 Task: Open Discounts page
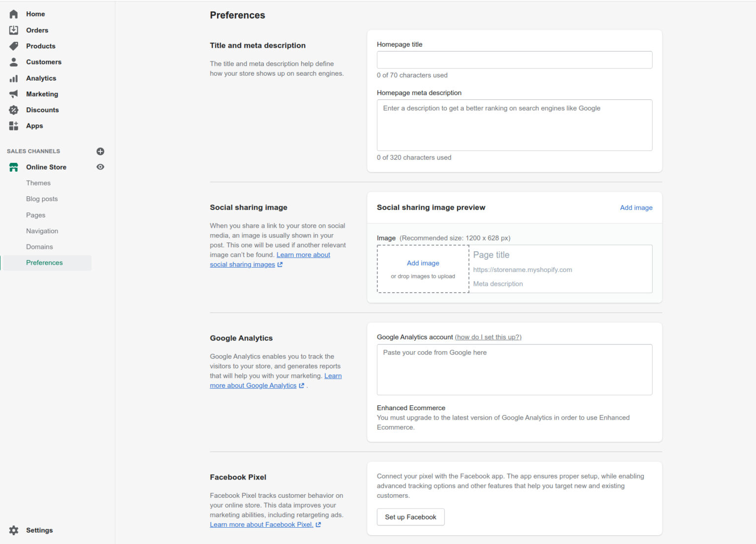coord(42,110)
